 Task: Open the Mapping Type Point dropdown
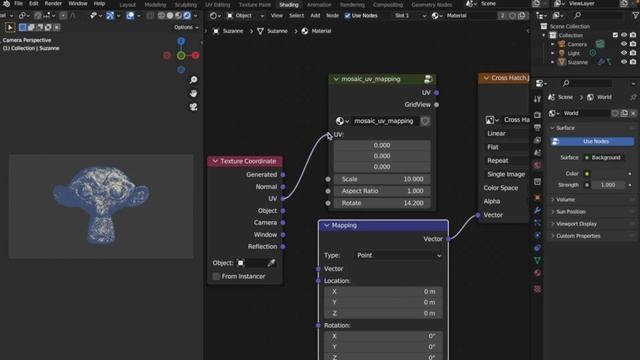click(x=398, y=256)
